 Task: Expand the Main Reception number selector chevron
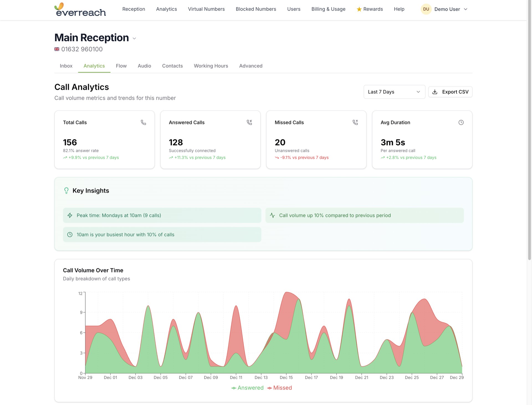134,39
